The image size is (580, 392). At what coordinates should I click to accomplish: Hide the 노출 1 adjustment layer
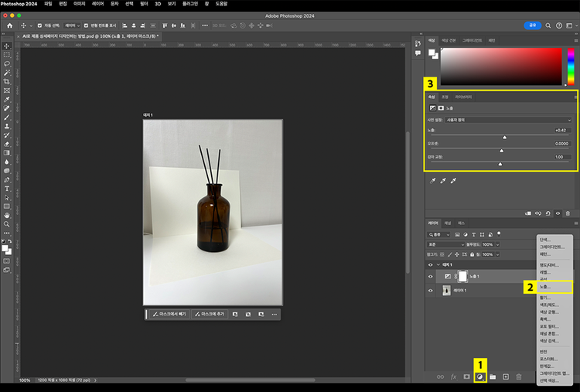[431, 276]
